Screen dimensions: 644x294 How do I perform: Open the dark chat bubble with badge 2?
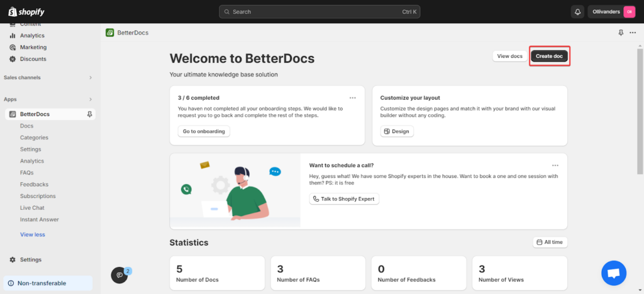119,275
